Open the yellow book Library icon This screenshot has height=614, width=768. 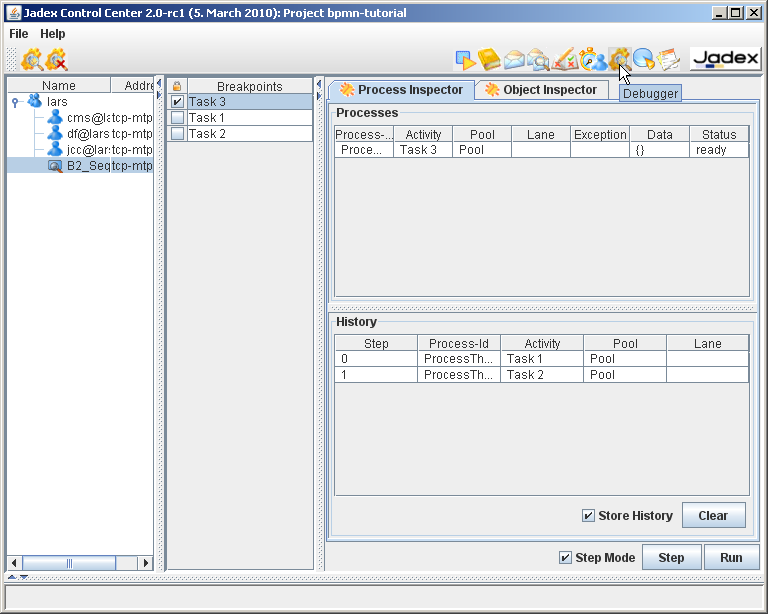click(489, 60)
